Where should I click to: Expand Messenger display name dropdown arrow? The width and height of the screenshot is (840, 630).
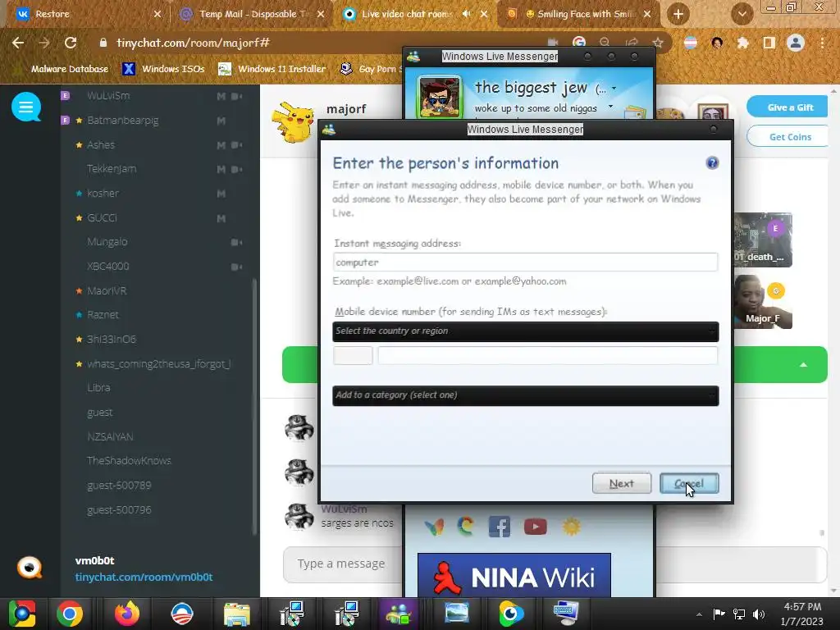(614, 89)
